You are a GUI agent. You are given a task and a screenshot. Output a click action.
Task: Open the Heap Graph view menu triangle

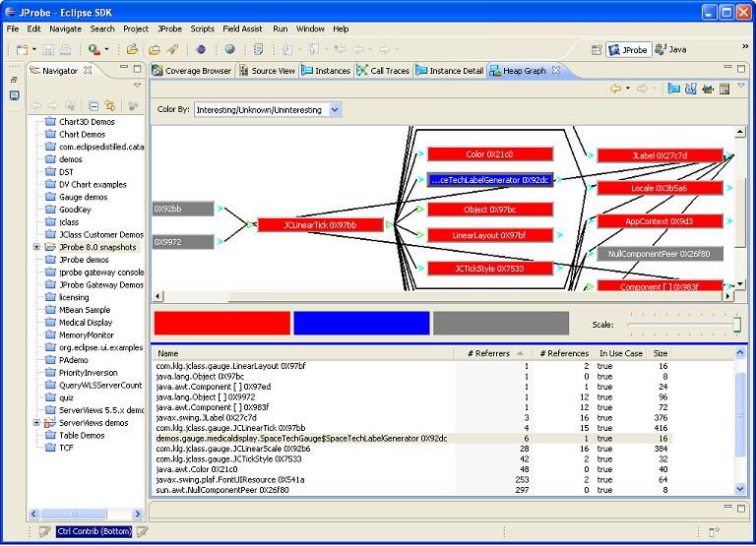741,86
